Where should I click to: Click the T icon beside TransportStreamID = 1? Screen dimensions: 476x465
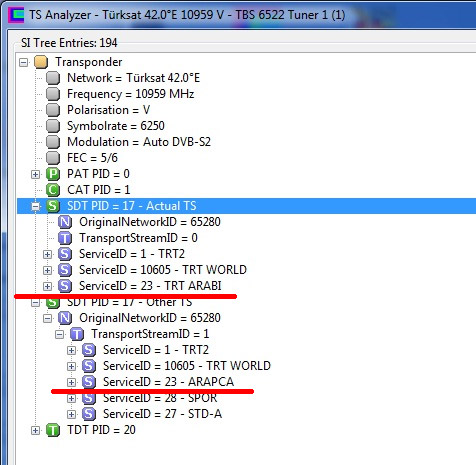77,334
